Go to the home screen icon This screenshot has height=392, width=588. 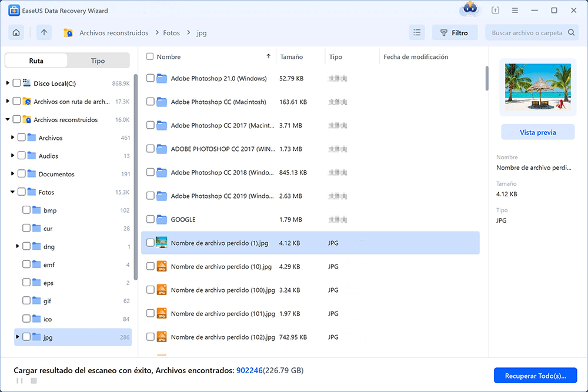(16, 32)
